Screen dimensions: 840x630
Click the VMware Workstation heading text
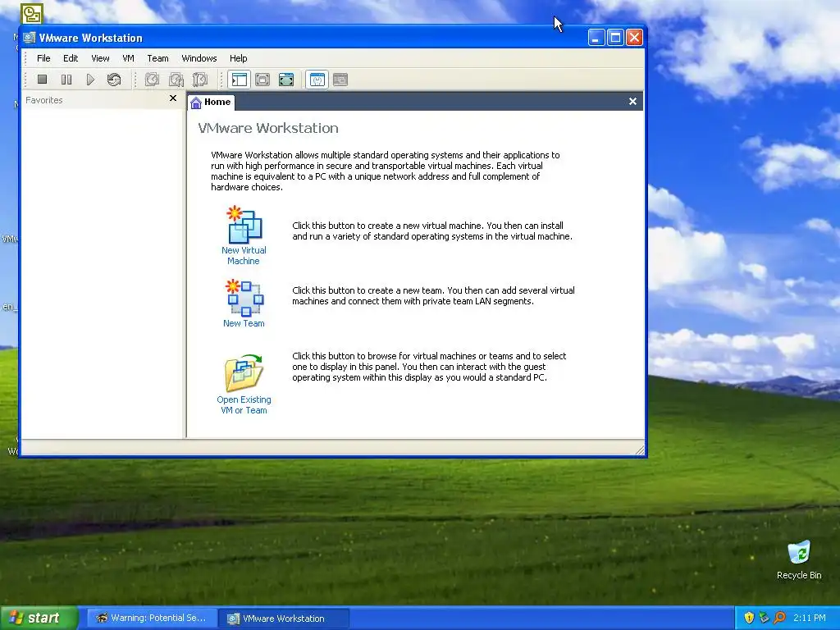click(268, 128)
